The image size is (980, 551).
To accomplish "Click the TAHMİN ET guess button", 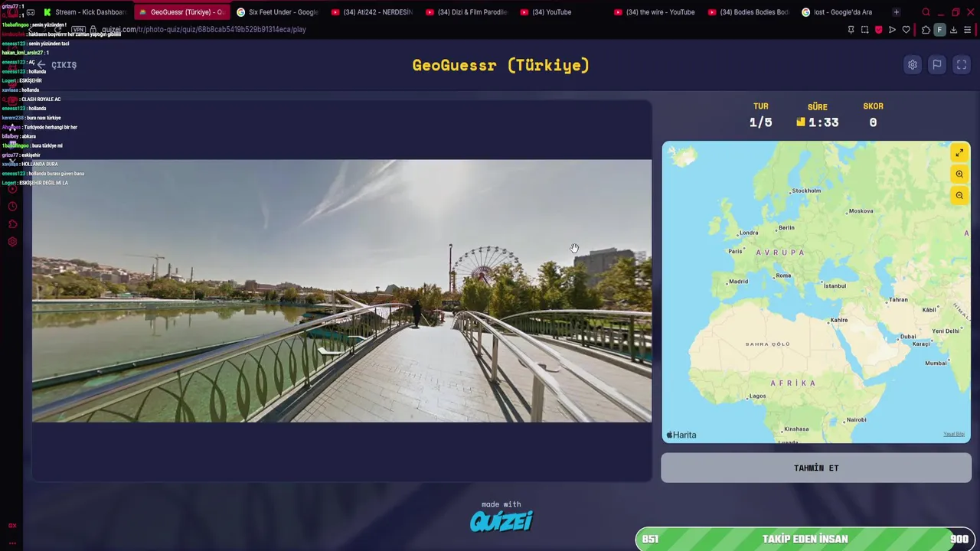I will point(816,468).
